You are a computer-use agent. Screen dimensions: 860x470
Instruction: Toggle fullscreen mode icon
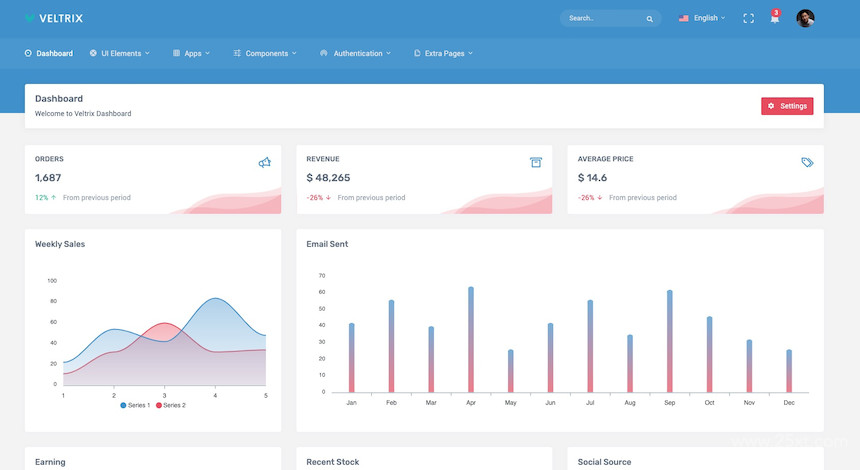tap(748, 18)
